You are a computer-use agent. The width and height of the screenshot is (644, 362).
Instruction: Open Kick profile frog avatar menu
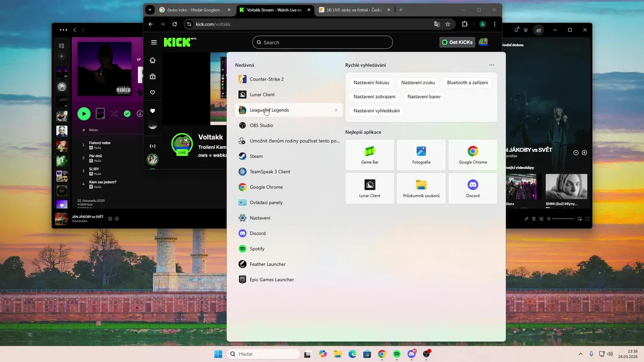pos(483,42)
